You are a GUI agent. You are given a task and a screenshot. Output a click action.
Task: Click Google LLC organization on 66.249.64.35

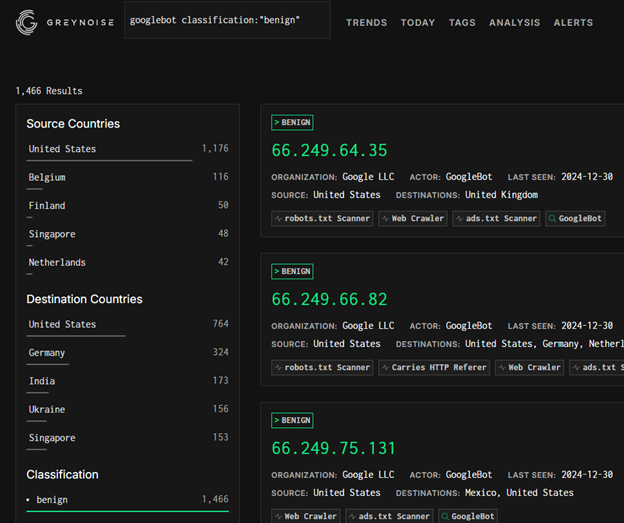click(368, 177)
